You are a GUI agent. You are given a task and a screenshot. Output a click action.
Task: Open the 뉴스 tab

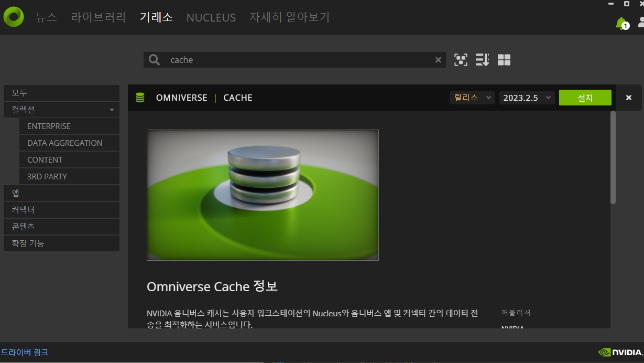46,17
